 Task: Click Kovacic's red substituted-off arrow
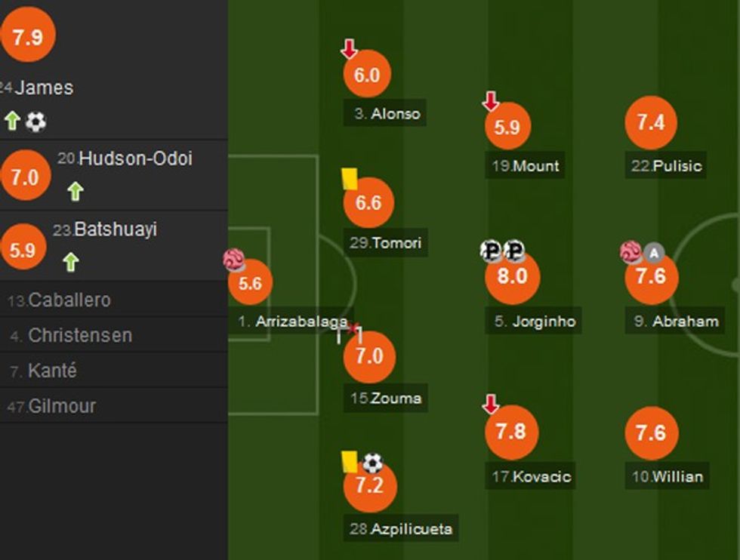491,405
